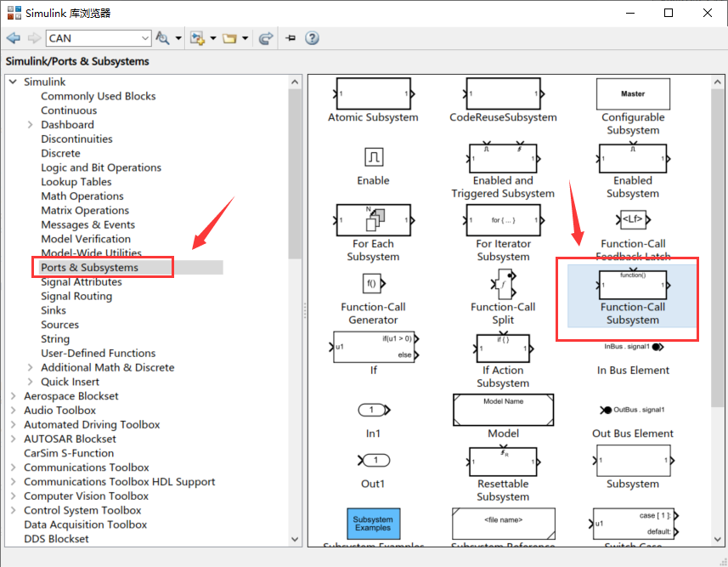Select the plain Subsystem block
This screenshot has height=567, width=728.
click(x=634, y=461)
